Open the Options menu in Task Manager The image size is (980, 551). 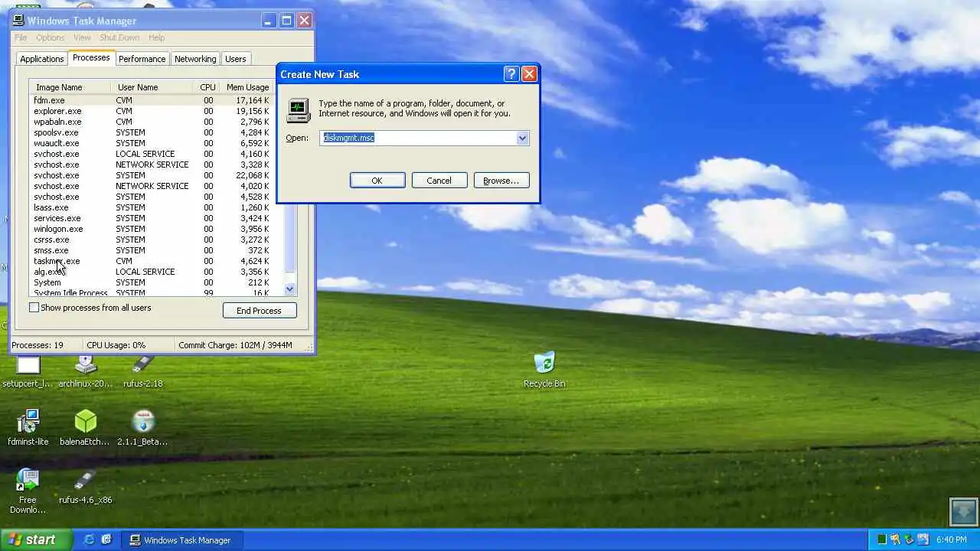tap(50, 37)
